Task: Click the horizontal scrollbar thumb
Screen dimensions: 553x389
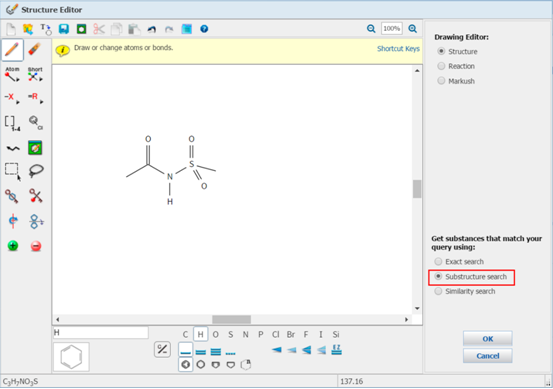Action: 231,320
